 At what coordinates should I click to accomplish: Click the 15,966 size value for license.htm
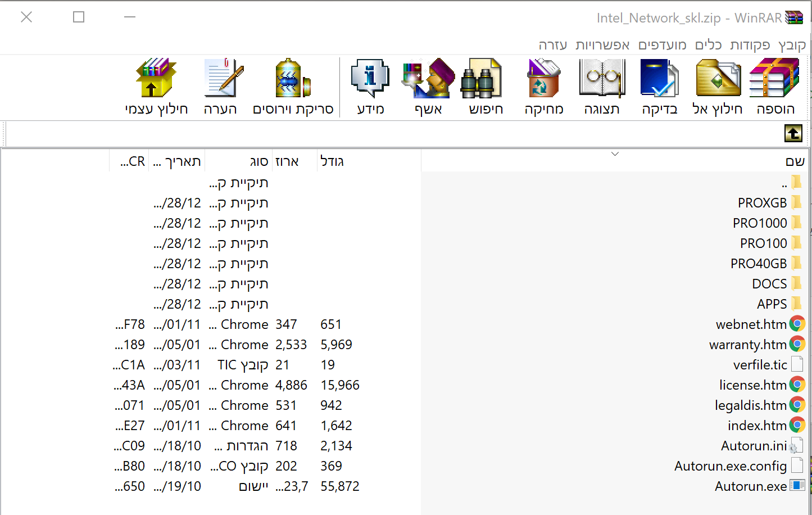point(340,385)
